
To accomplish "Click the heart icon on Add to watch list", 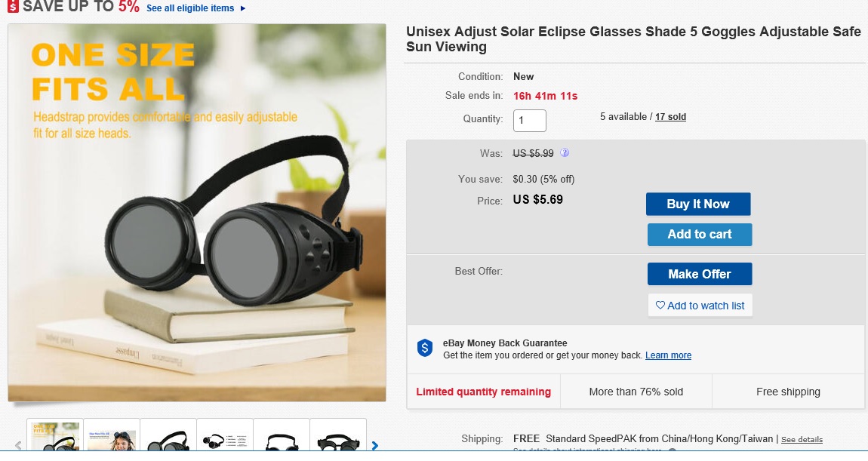I will click(660, 306).
